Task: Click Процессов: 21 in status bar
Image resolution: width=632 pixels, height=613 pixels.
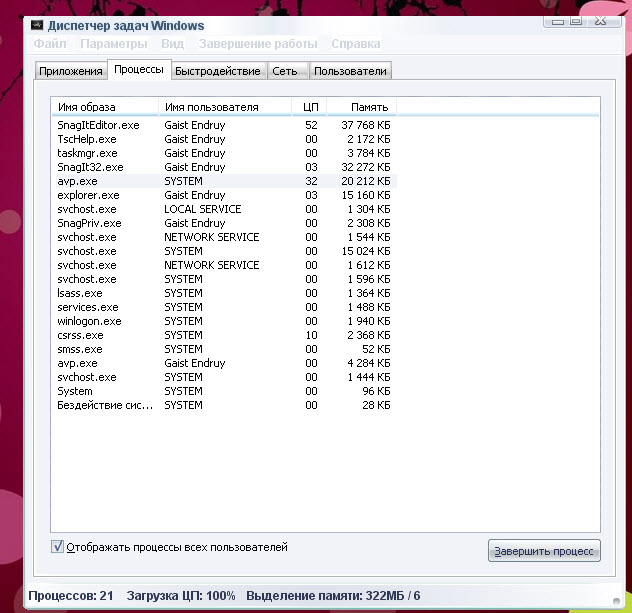Action: [x=71, y=595]
